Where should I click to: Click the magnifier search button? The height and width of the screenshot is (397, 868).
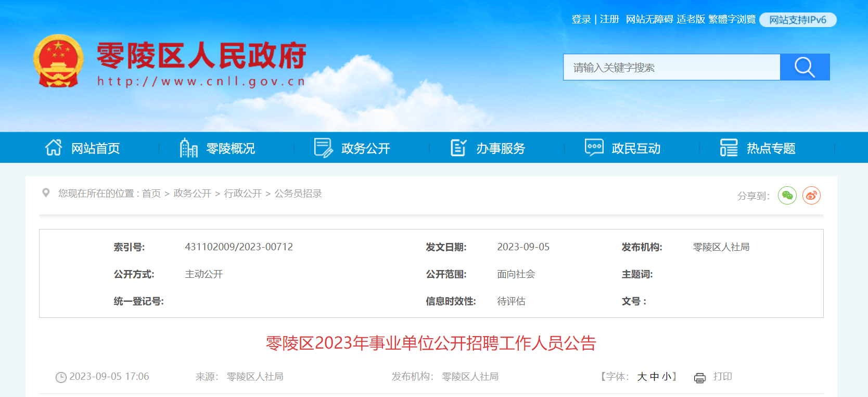pos(805,67)
